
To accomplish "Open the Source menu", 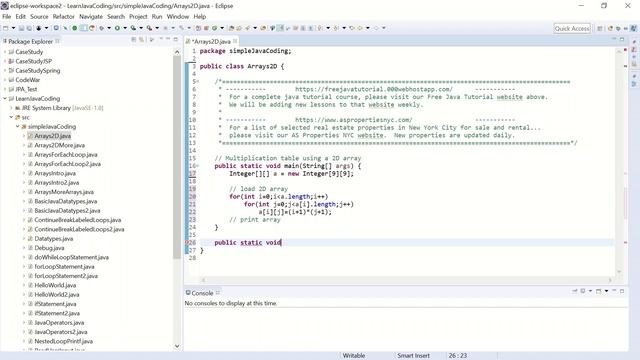I will coord(39,17).
